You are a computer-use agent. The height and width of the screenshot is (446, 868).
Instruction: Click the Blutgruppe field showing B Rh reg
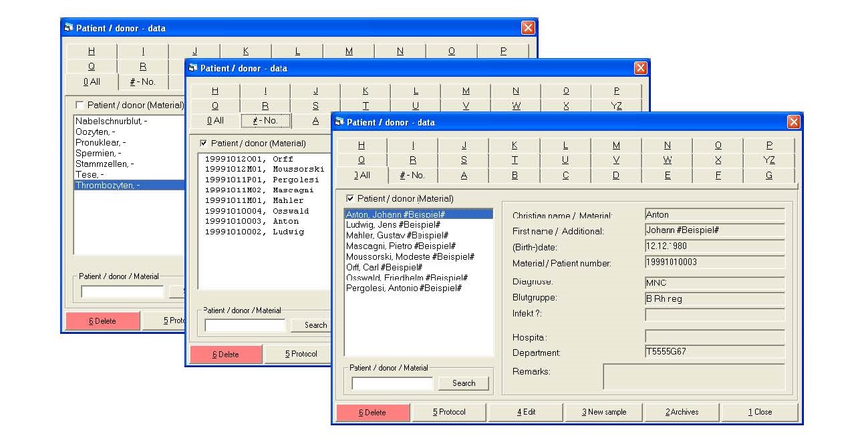tap(714, 298)
